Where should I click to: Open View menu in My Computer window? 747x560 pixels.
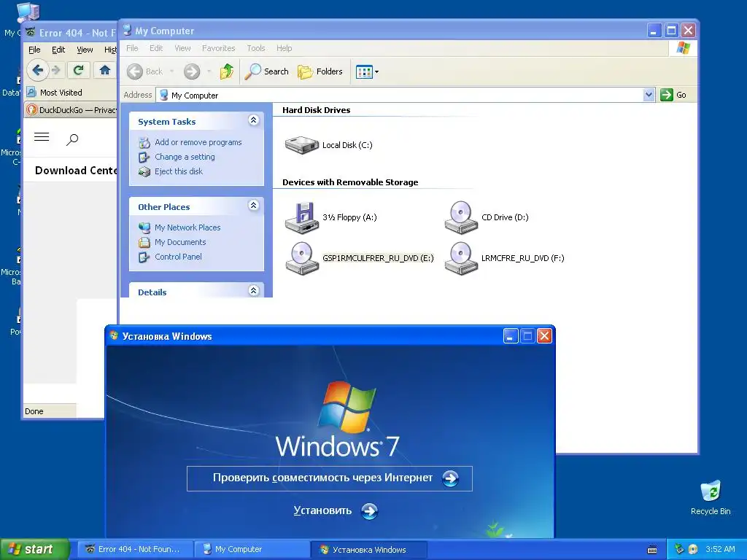pyautogui.click(x=182, y=48)
